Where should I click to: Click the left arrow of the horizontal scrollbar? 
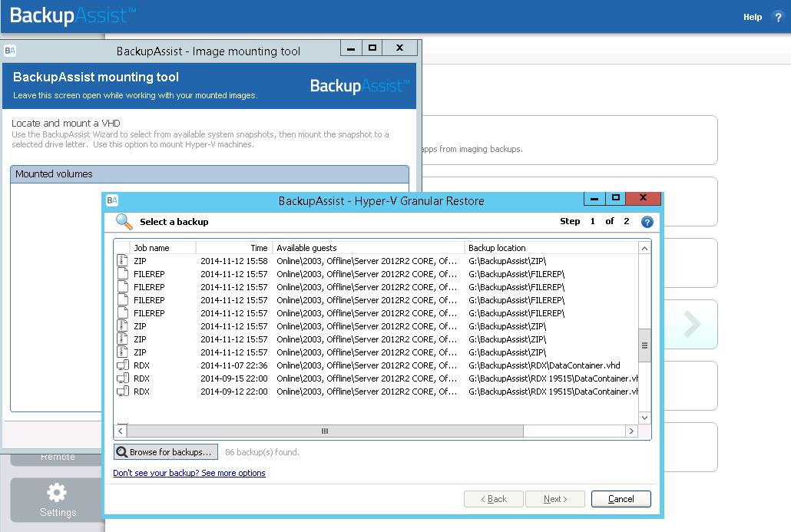(120, 431)
